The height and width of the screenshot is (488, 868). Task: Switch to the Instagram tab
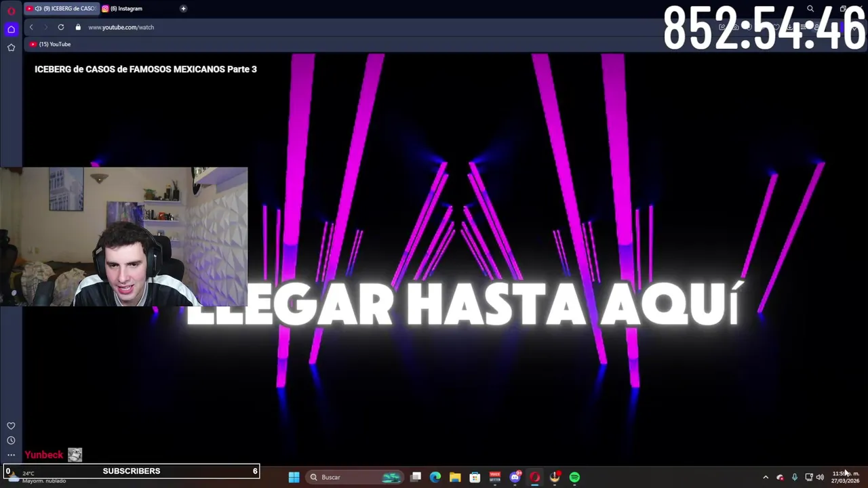(125, 9)
